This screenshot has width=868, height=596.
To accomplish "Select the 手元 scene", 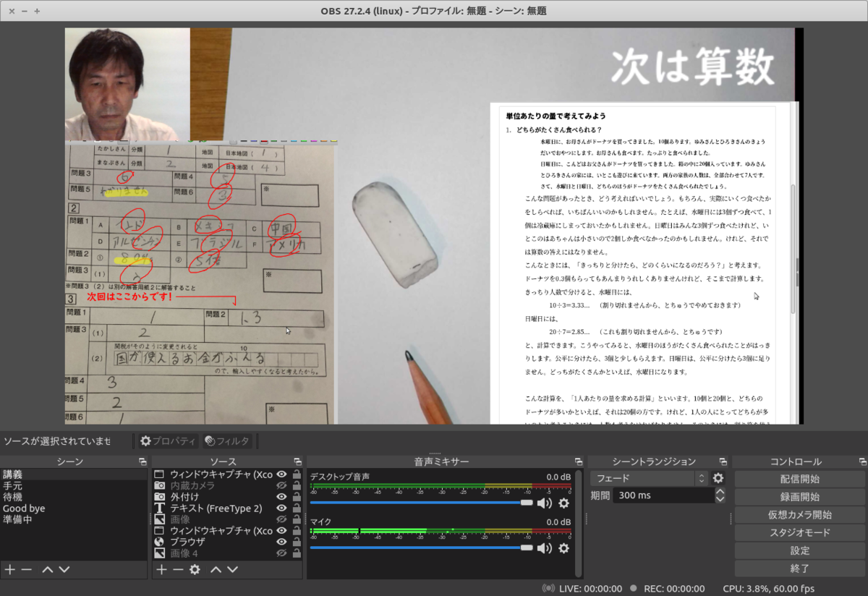I will (x=13, y=486).
